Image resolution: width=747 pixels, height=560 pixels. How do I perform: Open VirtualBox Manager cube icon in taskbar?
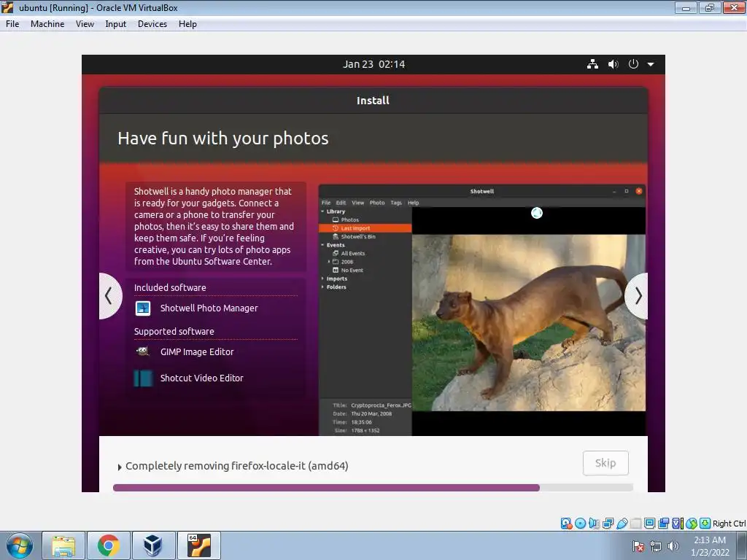tap(153, 545)
